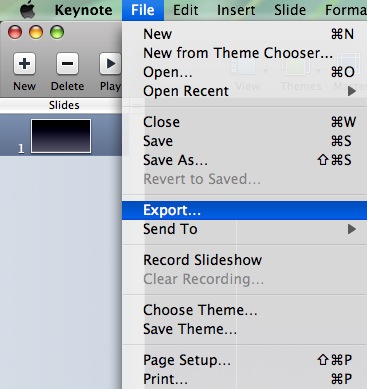Choose Close from the File menu
The width and height of the screenshot is (367, 389).
[x=244, y=122]
